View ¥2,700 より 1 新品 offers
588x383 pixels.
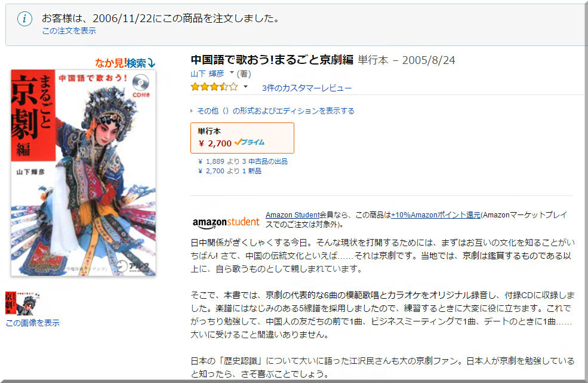click(x=229, y=171)
